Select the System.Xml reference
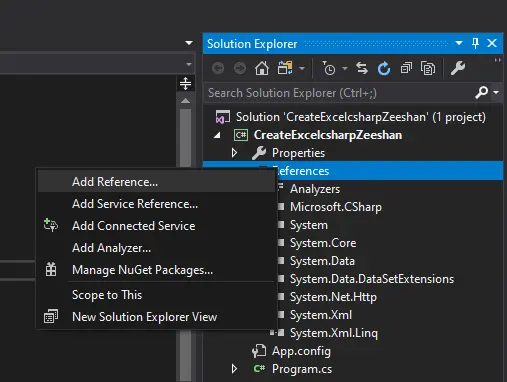This screenshot has height=382, width=507. (x=321, y=315)
